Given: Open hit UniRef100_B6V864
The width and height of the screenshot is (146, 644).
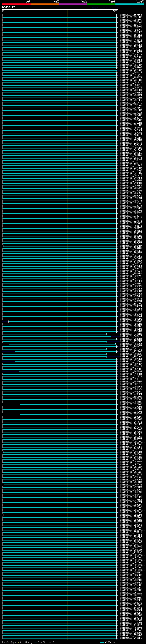Looking at the screenshot, I should 131,15.
